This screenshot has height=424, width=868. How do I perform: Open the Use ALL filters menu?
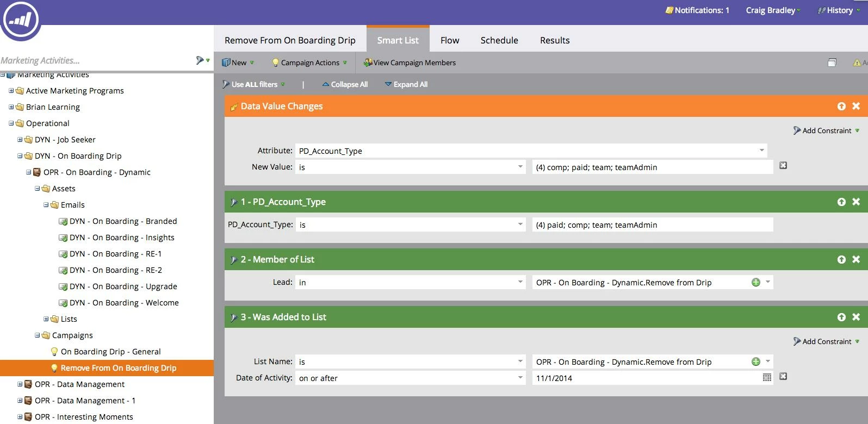click(254, 84)
